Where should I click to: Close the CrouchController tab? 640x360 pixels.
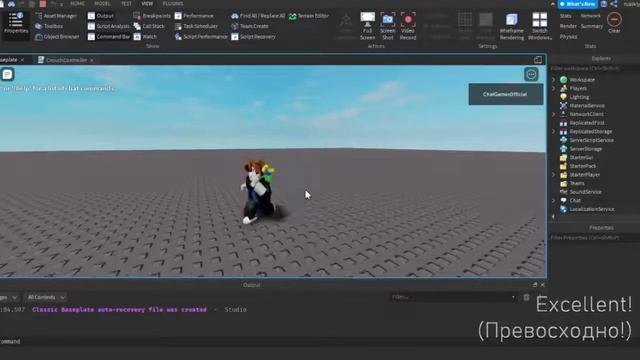(x=92, y=60)
